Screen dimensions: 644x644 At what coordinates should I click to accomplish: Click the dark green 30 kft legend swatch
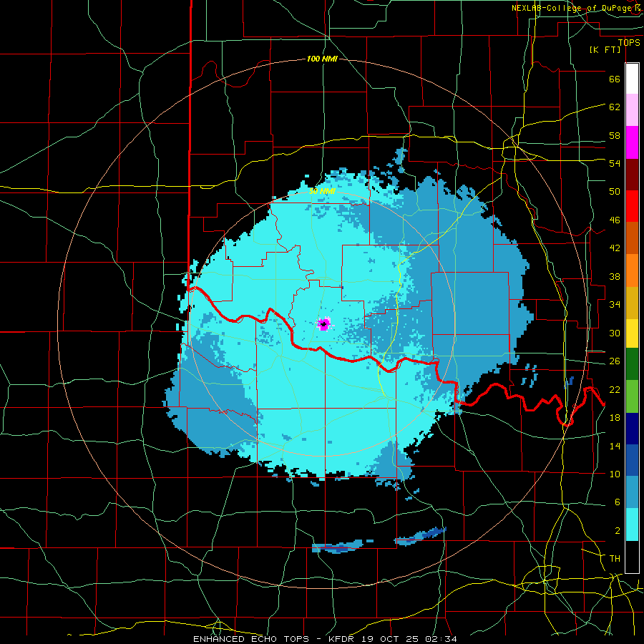pyautogui.click(x=632, y=364)
